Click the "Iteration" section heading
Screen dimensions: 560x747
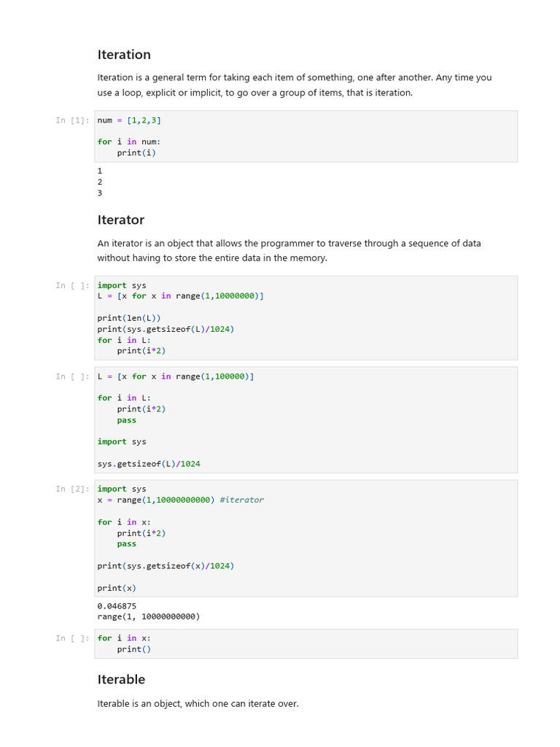coord(124,55)
